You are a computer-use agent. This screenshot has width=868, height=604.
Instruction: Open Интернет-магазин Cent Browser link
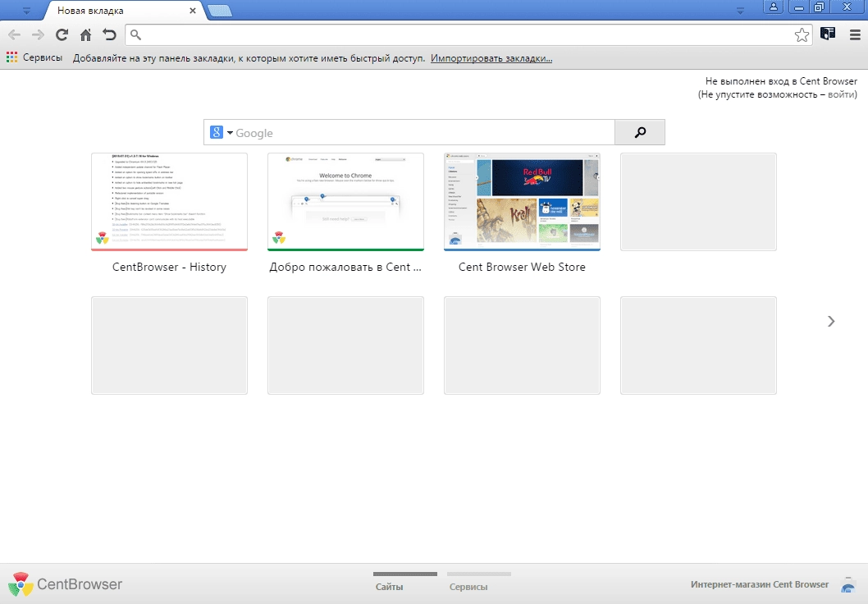(x=760, y=584)
